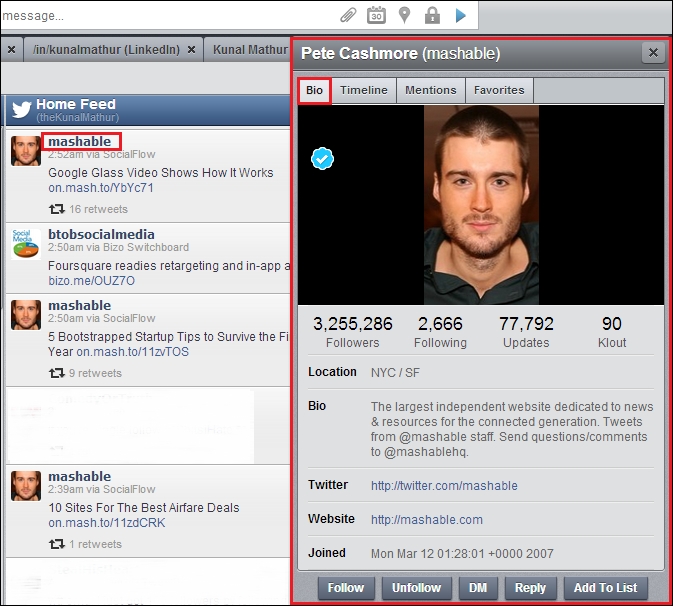Switch to the Timeline tab

click(364, 90)
